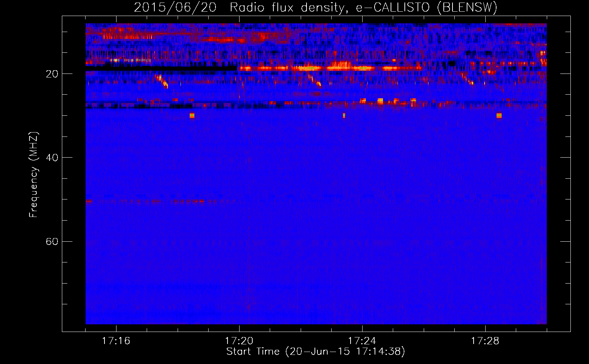Viewport: 589px width, 364px height.
Task: Click the 17:24 time tick label
Action: (x=362, y=341)
